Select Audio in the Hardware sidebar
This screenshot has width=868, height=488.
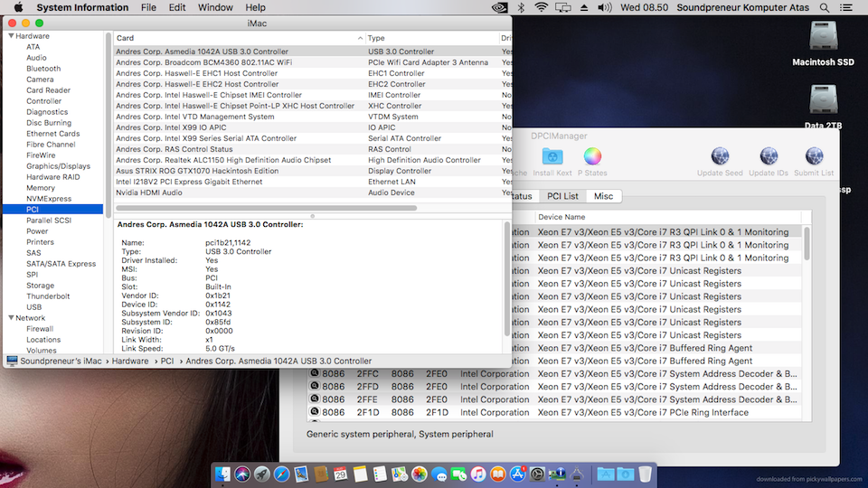[36, 58]
